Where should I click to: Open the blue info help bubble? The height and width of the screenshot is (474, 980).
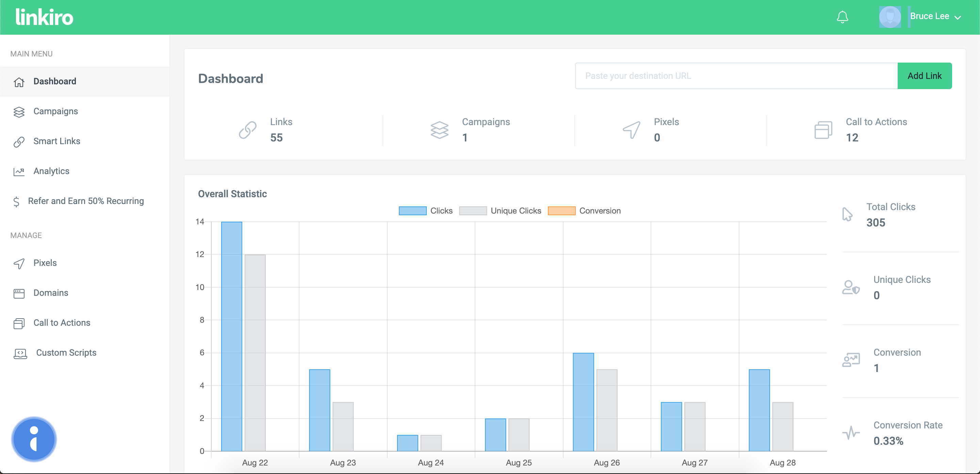[x=34, y=439]
